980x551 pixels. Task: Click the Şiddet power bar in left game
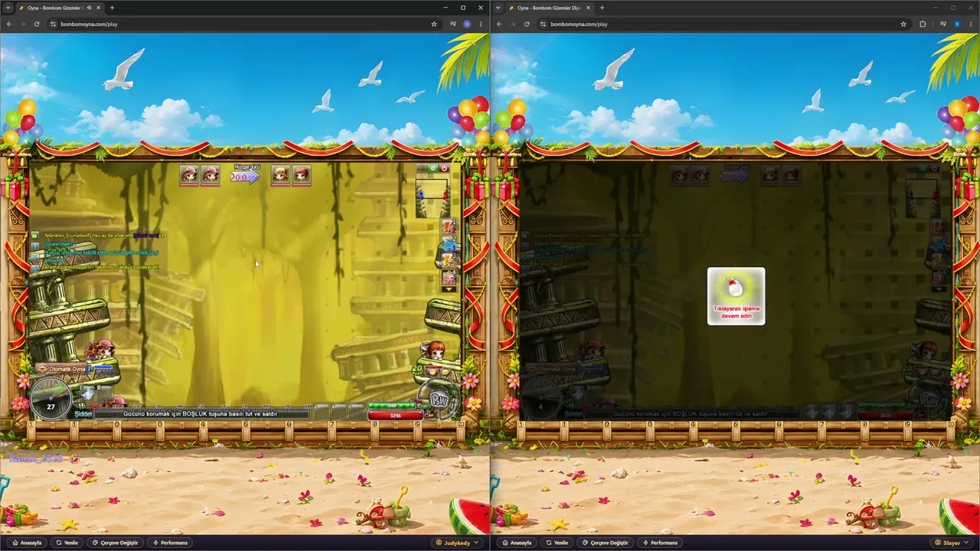[201, 414]
